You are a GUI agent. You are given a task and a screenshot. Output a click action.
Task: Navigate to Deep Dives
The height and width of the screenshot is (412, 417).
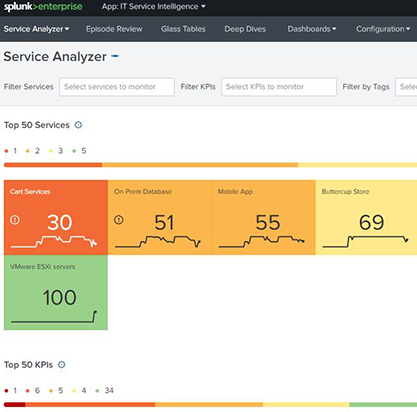point(245,29)
